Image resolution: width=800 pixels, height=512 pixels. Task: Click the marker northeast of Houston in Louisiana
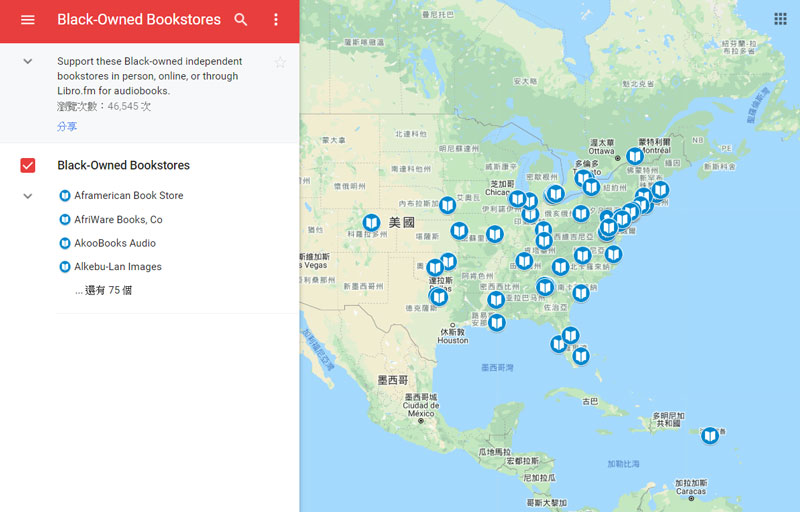pyautogui.click(x=497, y=322)
